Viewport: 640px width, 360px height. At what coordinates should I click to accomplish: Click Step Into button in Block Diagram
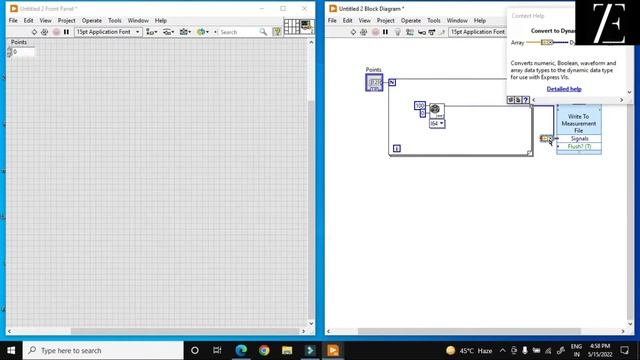(x=422, y=32)
